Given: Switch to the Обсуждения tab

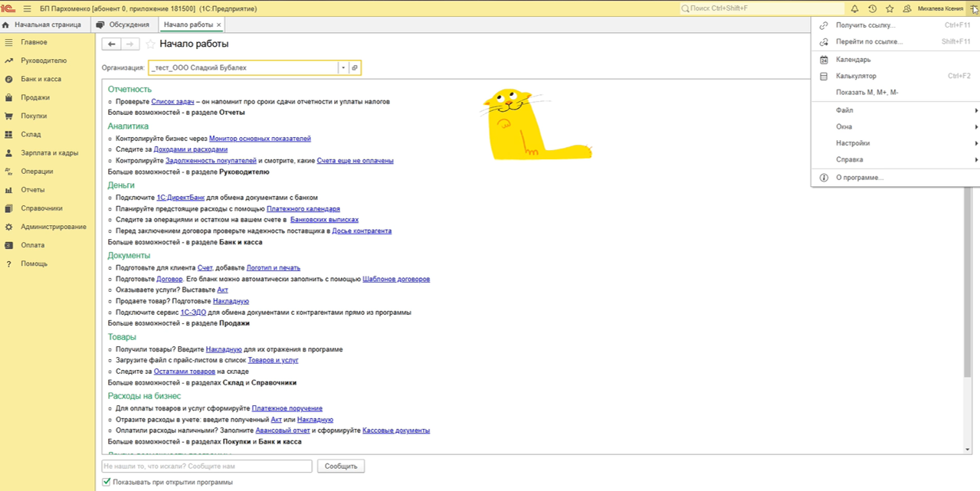Looking at the screenshot, I should coord(123,25).
